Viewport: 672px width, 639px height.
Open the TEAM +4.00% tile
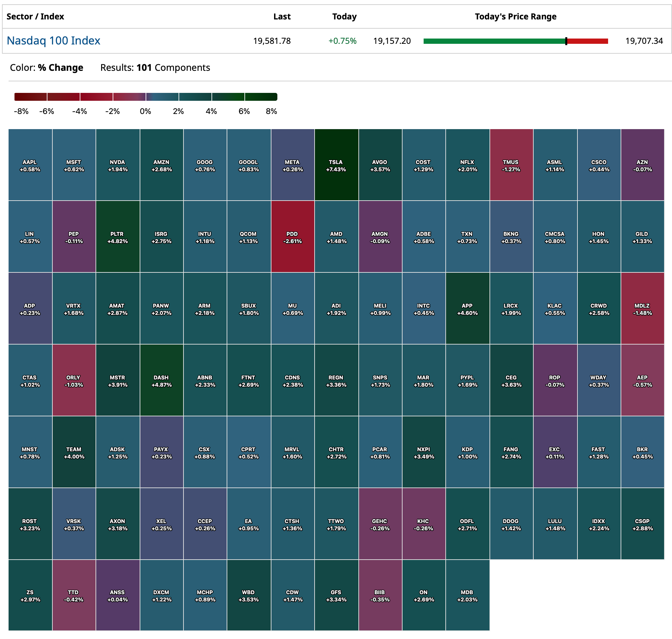click(73, 452)
